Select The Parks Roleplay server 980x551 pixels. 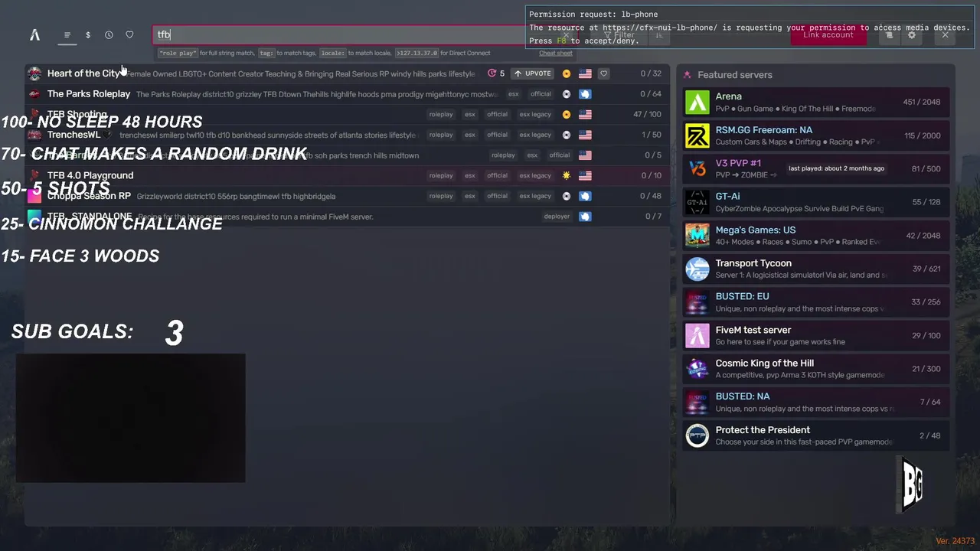[347, 94]
